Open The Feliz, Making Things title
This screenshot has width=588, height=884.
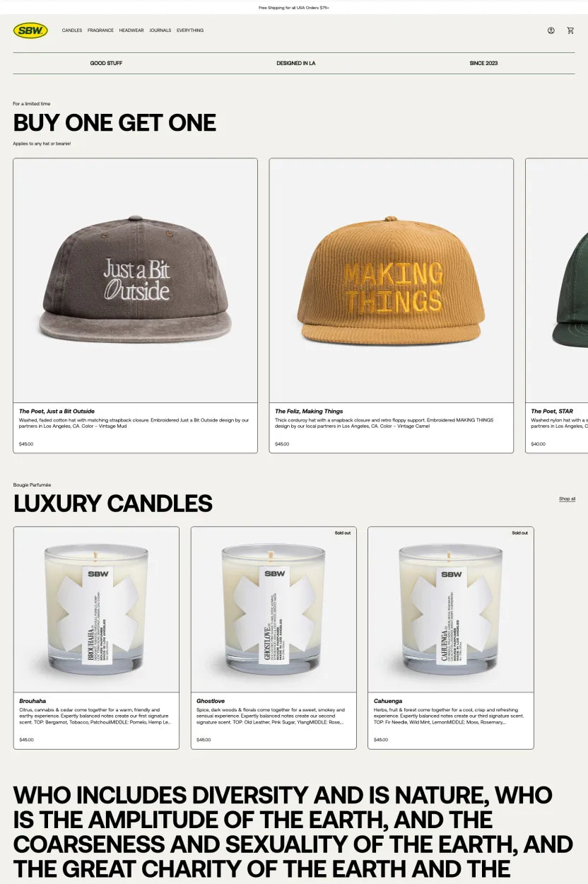click(x=309, y=411)
